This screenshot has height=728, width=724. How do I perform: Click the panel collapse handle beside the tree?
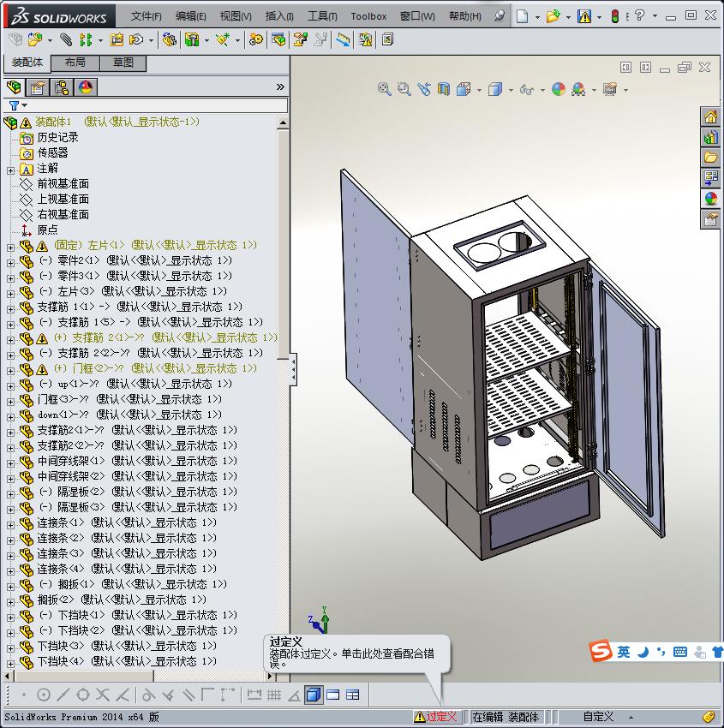(x=294, y=369)
